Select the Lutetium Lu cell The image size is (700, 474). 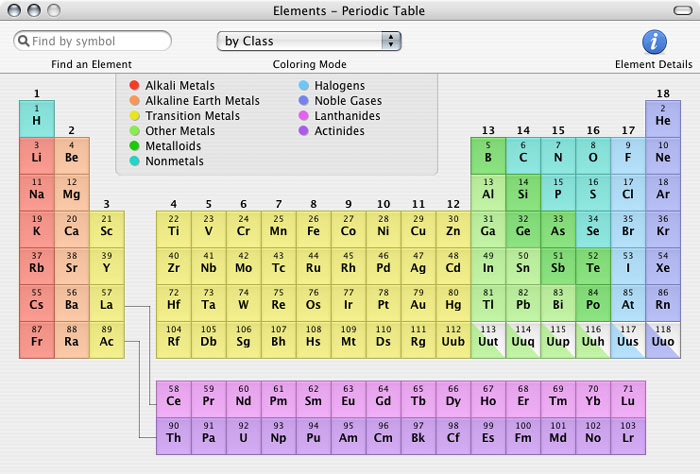pyautogui.click(x=628, y=399)
